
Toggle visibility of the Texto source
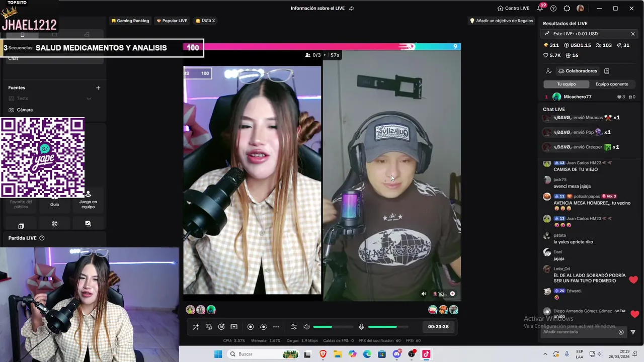coord(89,99)
